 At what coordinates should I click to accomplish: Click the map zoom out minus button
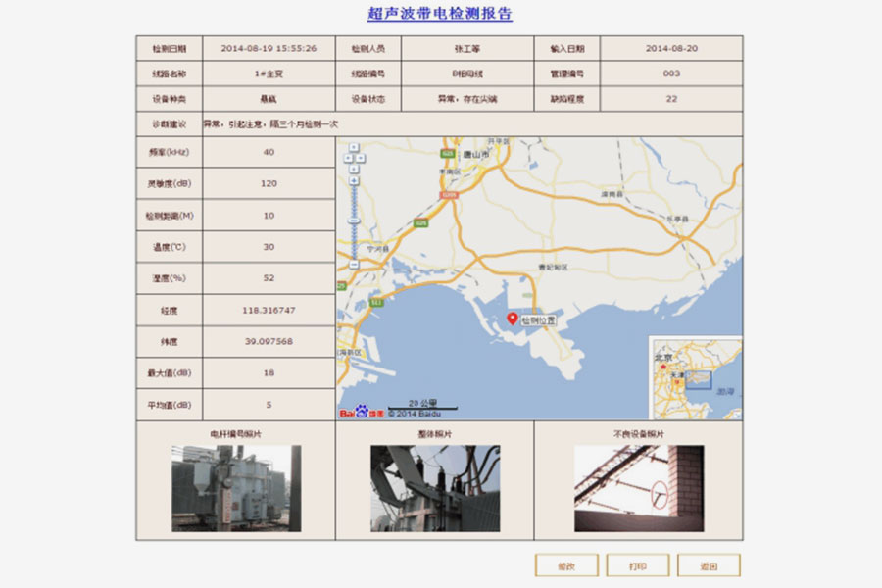(x=354, y=265)
